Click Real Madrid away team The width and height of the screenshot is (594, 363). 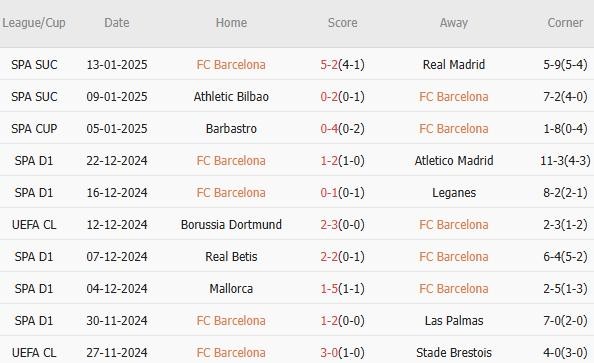point(454,64)
